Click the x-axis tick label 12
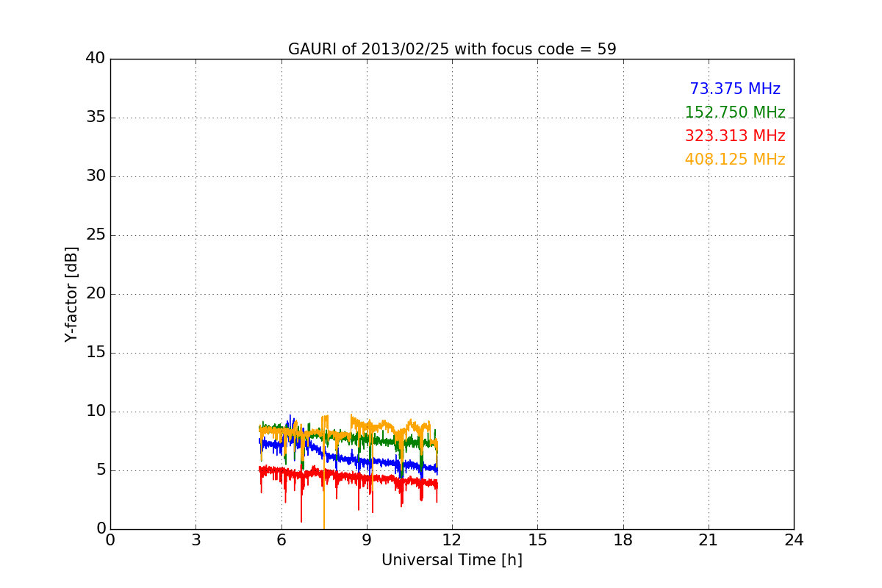This screenshot has height=588, width=882. click(x=452, y=540)
